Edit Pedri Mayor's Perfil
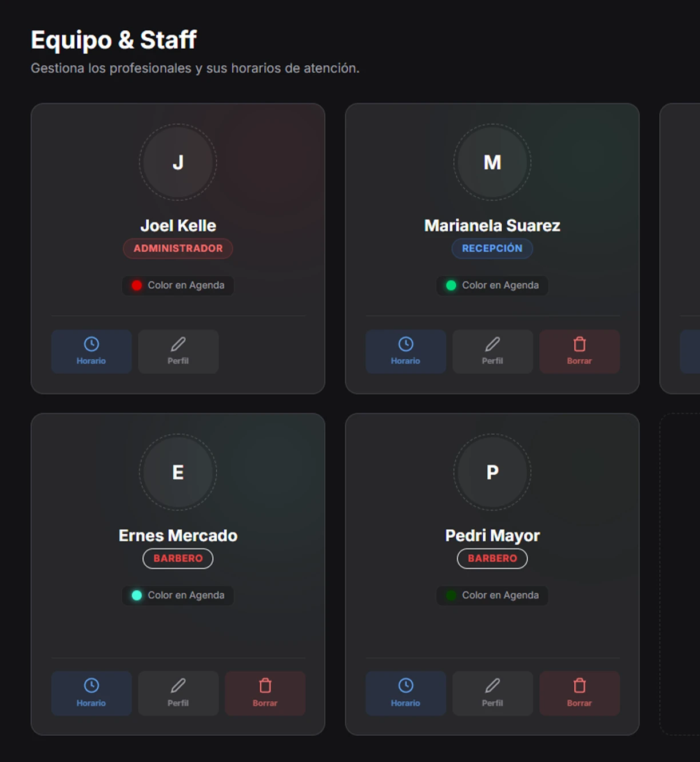The width and height of the screenshot is (700, 762). [492, 693]
